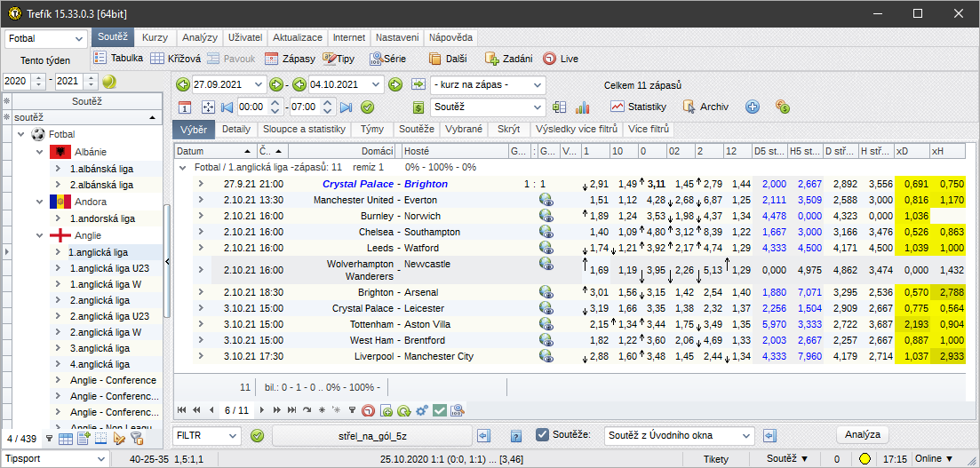
Task: Click the Tento týden button
Action: tap(45, 60)
